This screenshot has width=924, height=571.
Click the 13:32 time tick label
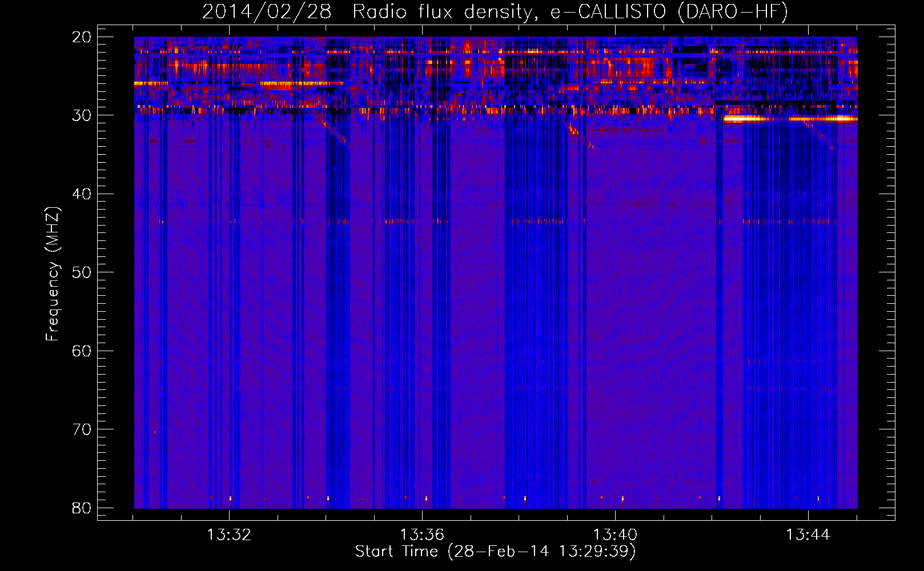click(229, 535)
